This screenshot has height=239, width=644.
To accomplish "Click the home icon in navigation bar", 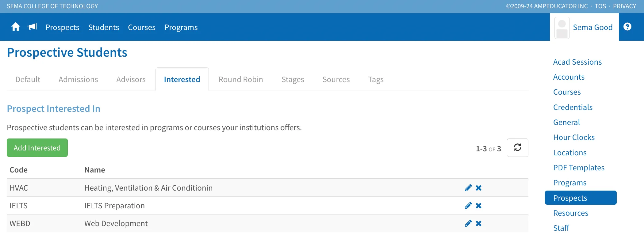I will point(16,27).
